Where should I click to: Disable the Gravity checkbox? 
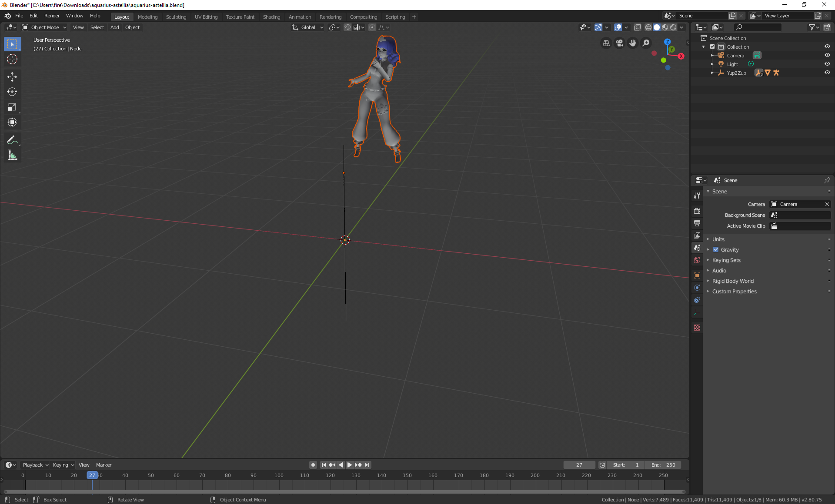716,249
